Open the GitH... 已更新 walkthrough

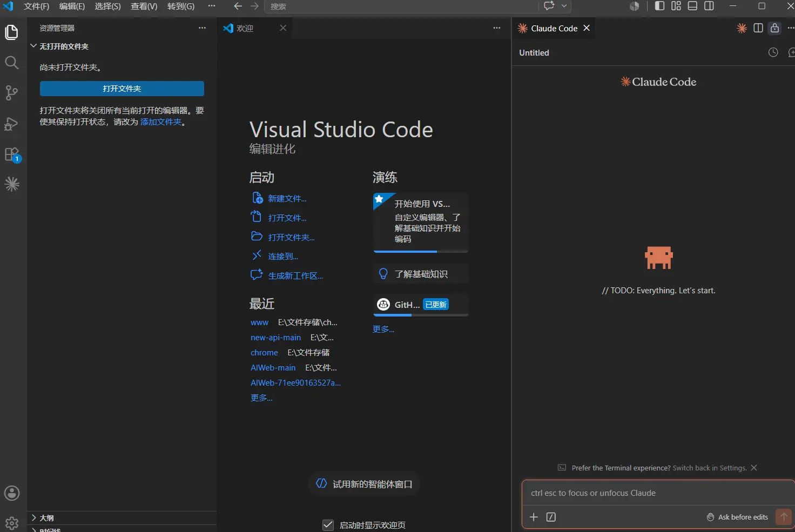pyautogui.click(x=421, y=305)
